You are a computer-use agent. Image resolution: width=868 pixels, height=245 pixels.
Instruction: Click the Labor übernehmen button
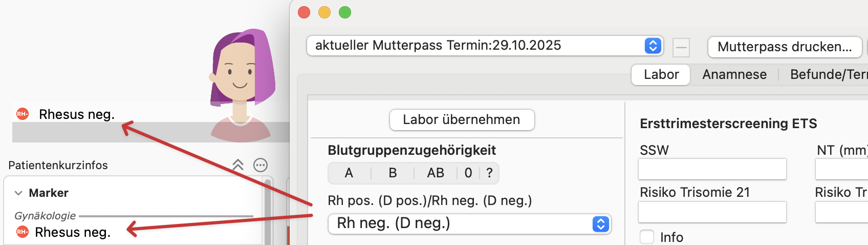[462, 120]
